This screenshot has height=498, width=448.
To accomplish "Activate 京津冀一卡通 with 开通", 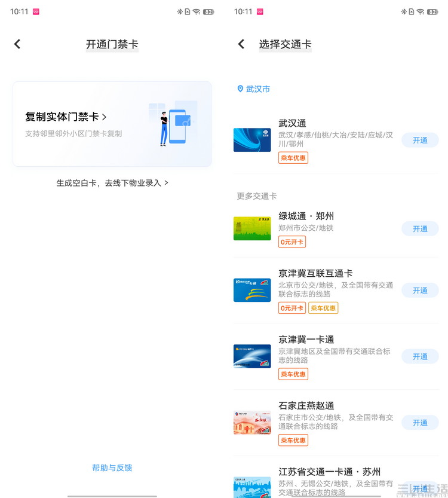I will [x=420, y=356].
